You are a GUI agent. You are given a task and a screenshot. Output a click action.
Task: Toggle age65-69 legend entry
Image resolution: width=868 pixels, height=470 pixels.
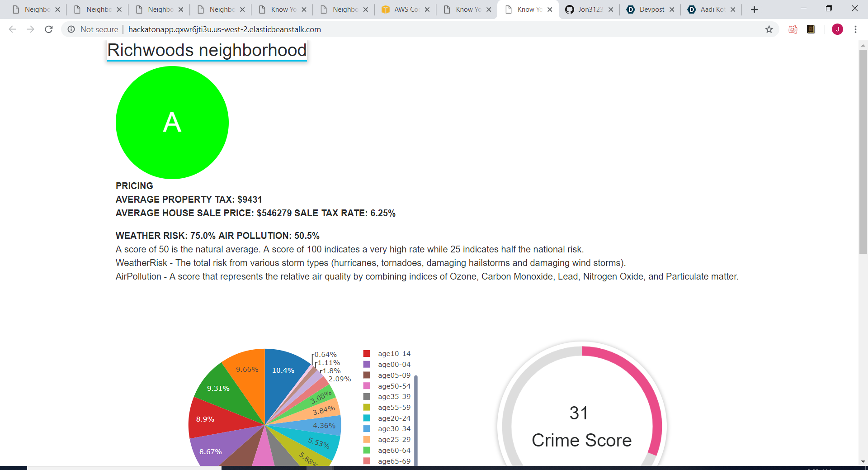point(387,461)
